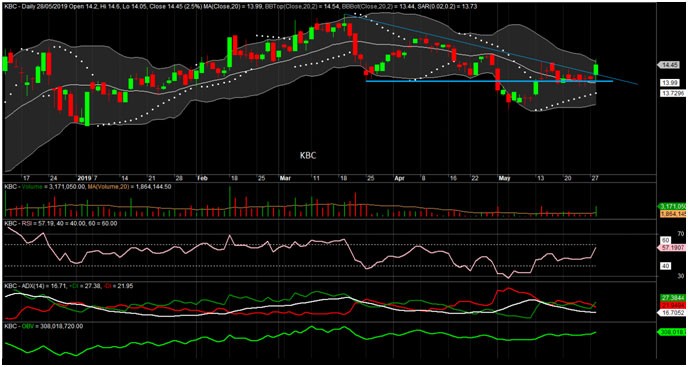Image resolution: width=688 pixels, height=367 pixels.
Task: Click the May marker on the time axis
Action: [x=504, y=179]
